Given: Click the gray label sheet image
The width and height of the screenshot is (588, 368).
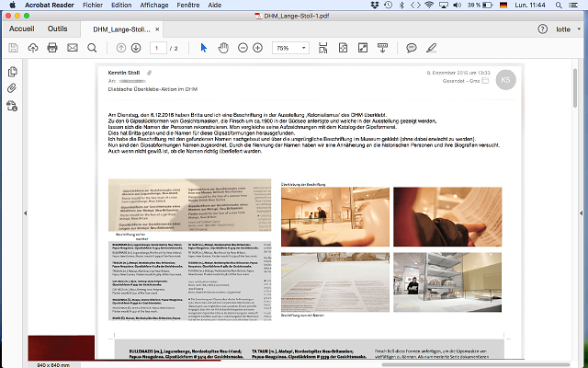Looking at the screenshot, I should click(x=190, y=281).
